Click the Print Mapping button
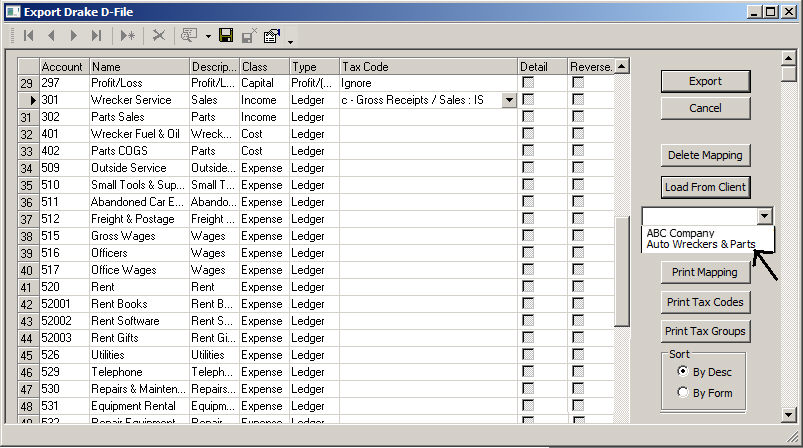Viewport: 803px width, 448px height. pos(705,272)
